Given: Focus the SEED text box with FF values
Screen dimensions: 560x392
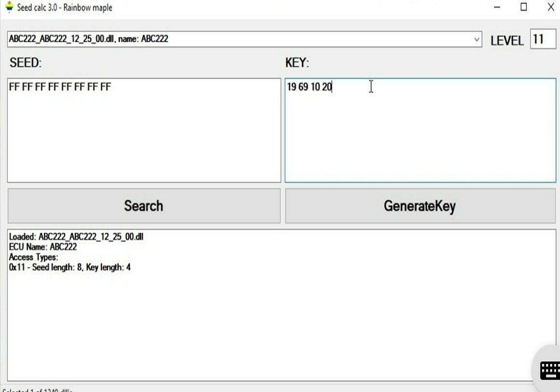Looking at the screenshot, I should click(x=144, y=130).
